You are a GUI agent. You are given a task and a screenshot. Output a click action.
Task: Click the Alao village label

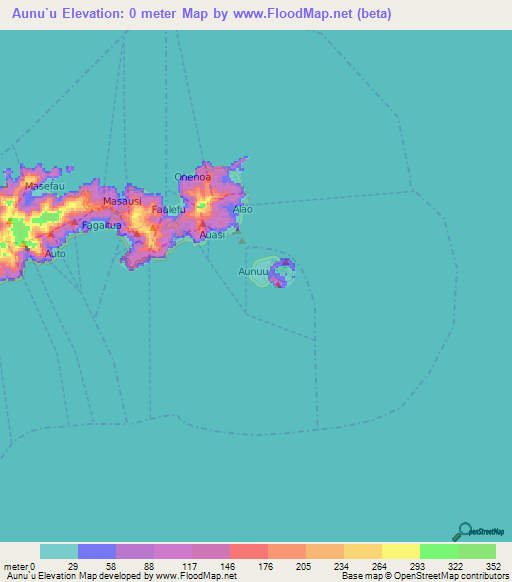243,209
